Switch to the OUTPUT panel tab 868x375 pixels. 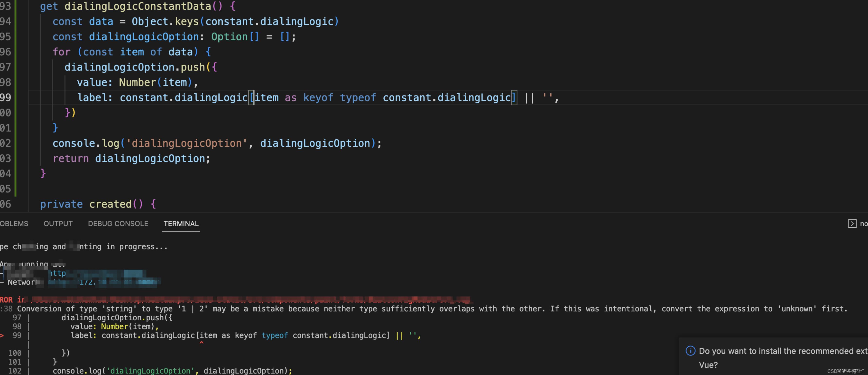pyautogui.click(x=58, y=224)
